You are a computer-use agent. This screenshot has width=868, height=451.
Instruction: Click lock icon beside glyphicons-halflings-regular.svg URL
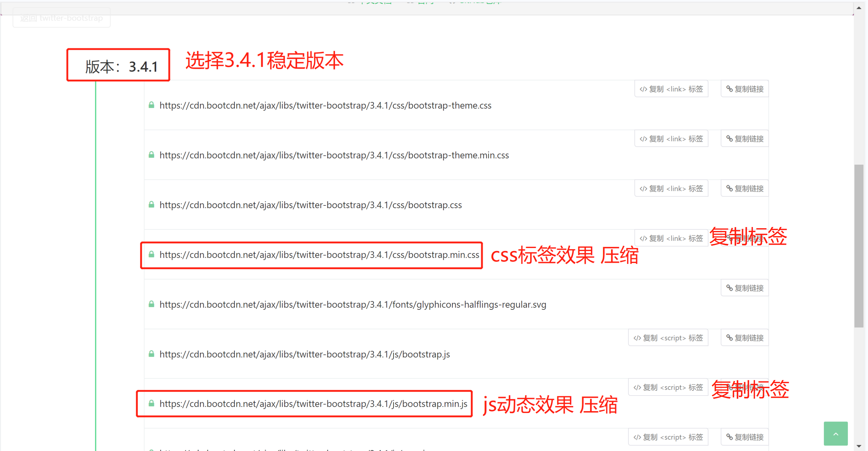152,304
